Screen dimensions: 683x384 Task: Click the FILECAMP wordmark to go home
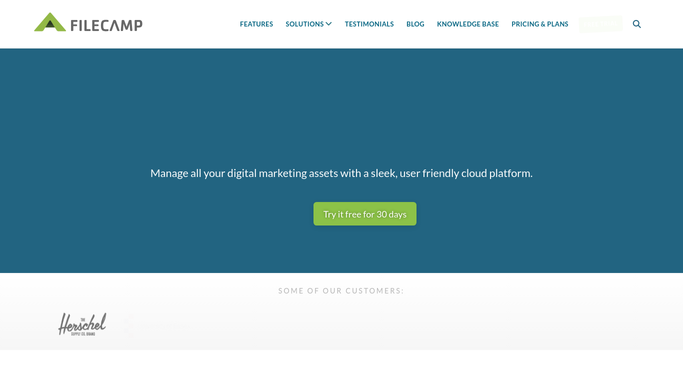(x=106, y=25)
